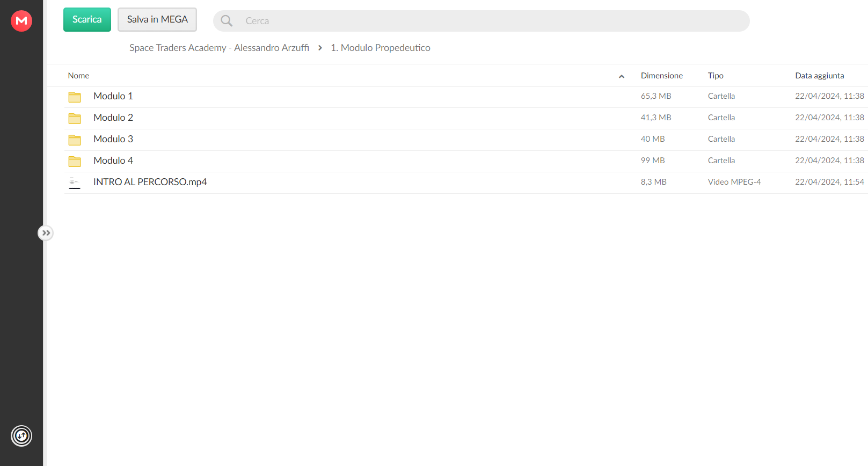Select the Modulo 2 folder name
868x466 pixels.
pyautogui.click(x=113, y=118)
